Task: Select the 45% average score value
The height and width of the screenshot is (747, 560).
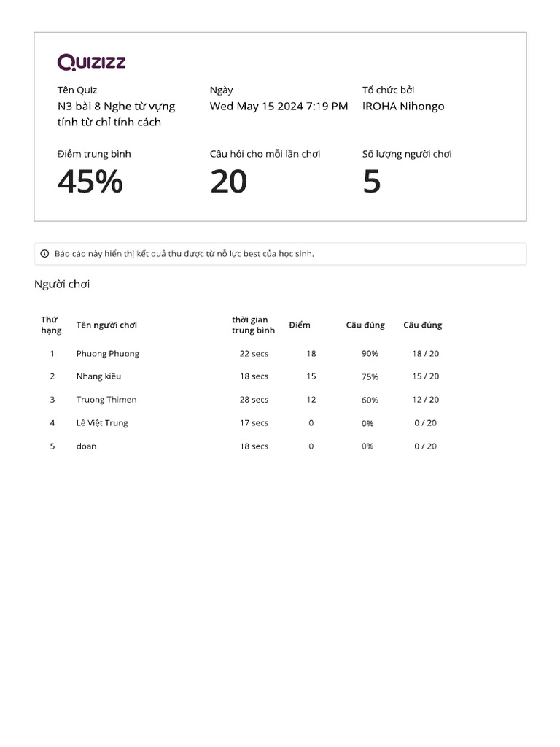Action: [90, 182]
